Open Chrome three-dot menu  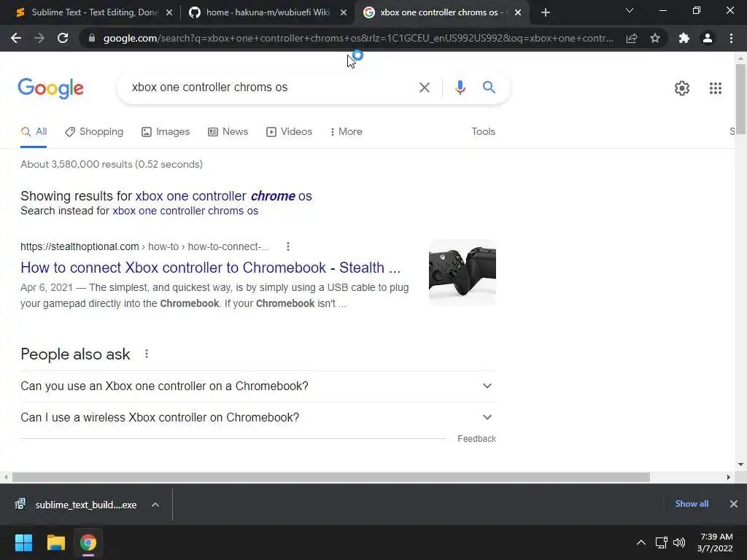click(x=731, y=38)
